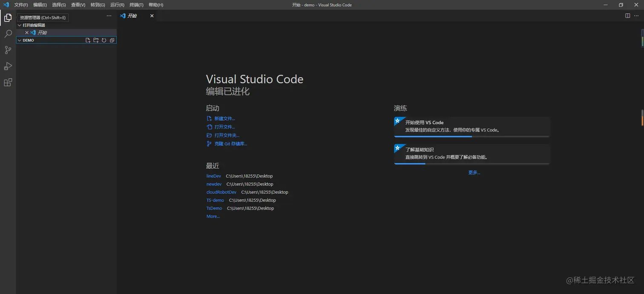
Task: Click the star badge on 了解基础知识
Action: point(397,148)
